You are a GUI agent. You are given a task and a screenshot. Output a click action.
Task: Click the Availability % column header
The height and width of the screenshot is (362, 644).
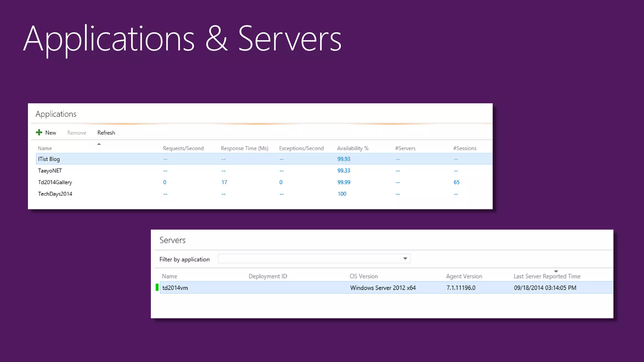tap(353, 148)
